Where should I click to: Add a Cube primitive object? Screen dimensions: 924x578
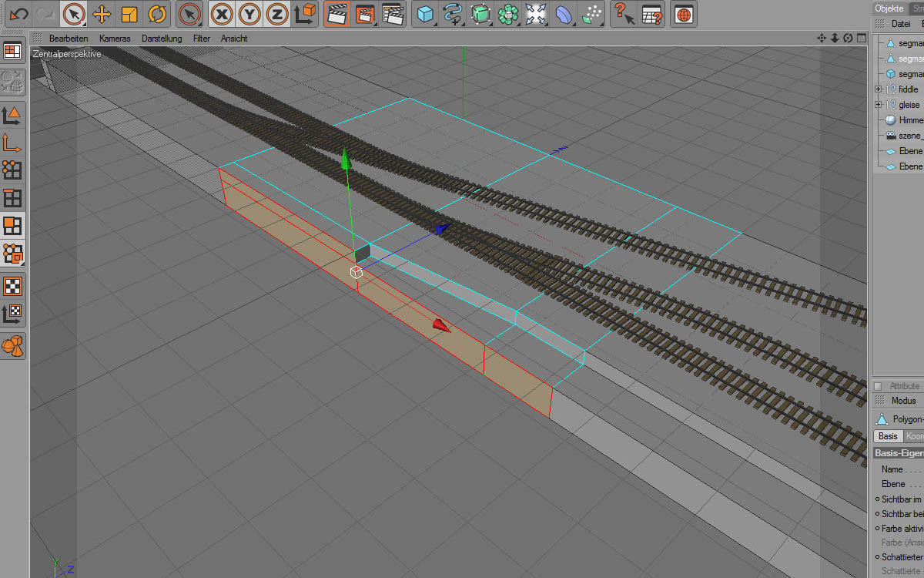click(x=425, y=14)
